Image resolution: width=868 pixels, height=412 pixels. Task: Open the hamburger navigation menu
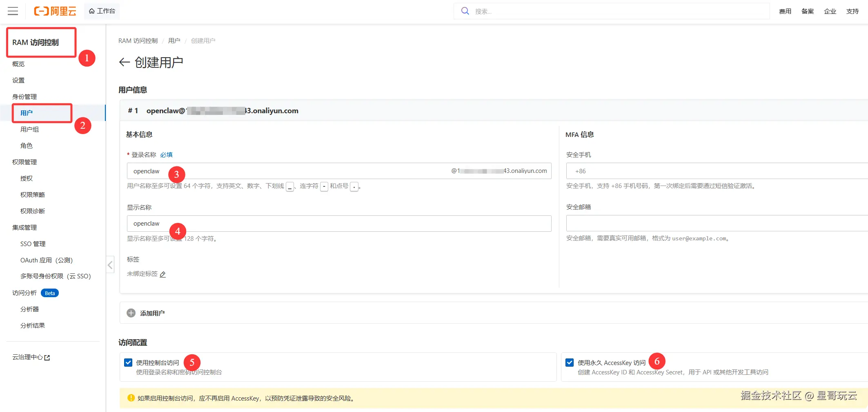(13, 11)
